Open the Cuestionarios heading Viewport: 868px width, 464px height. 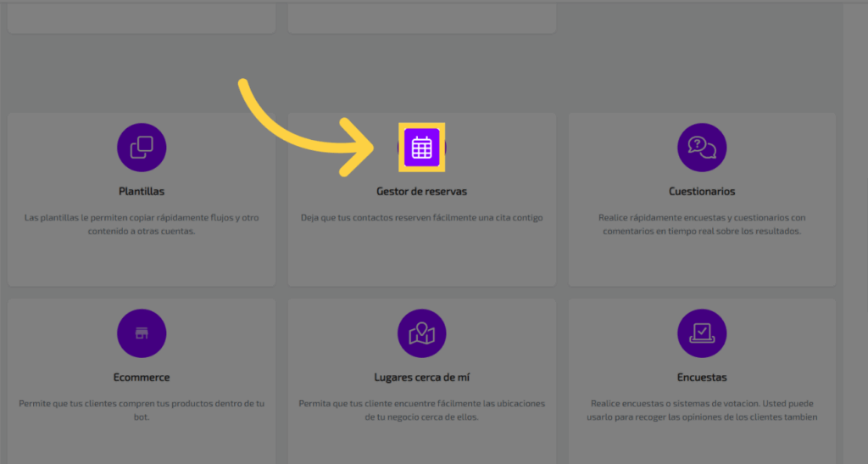click(702, 192)
